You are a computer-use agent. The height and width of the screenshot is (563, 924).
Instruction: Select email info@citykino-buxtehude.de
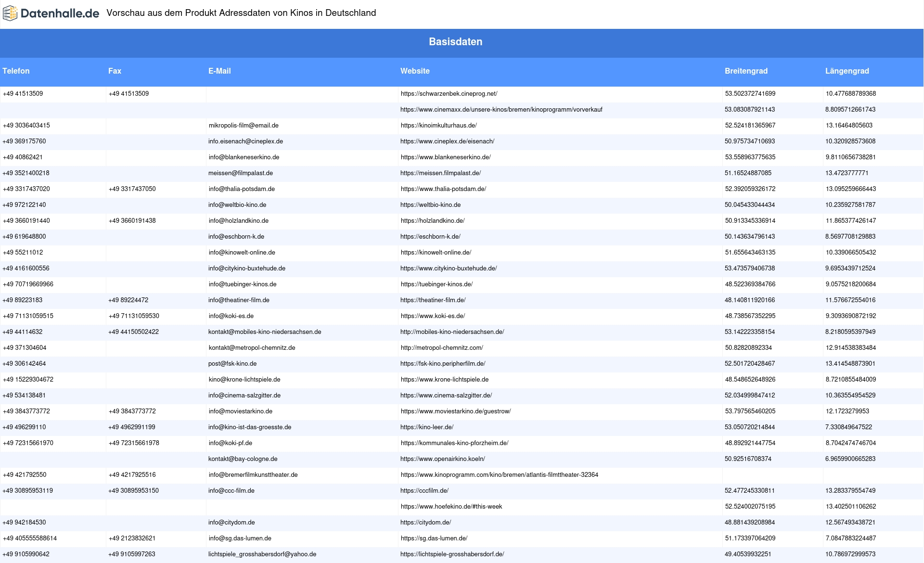(x=247, y=269)
